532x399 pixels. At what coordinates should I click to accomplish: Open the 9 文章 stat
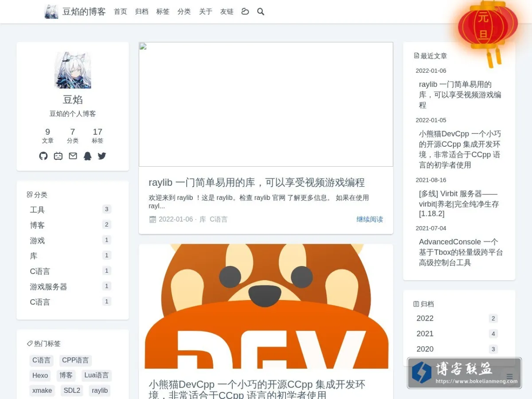coord(48,136)
